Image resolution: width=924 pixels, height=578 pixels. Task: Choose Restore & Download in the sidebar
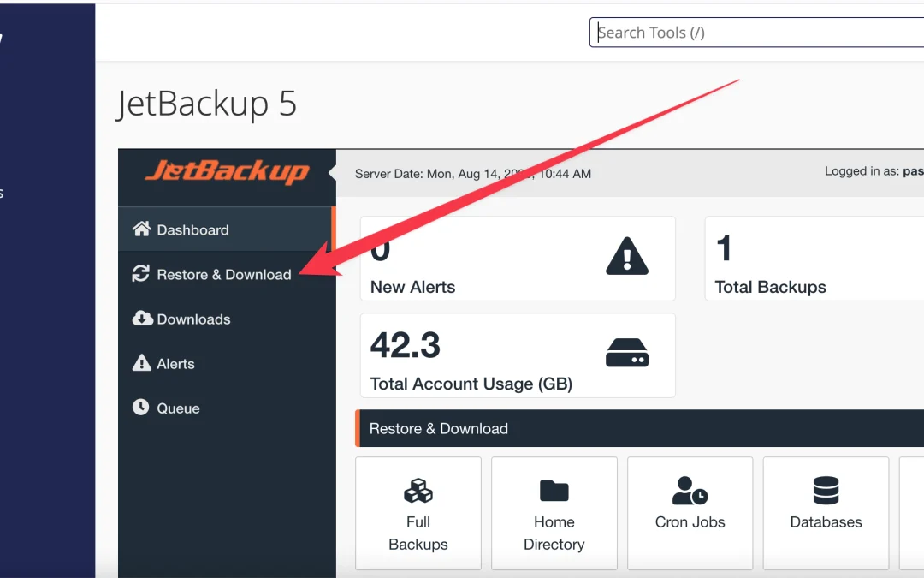(224, 274)
